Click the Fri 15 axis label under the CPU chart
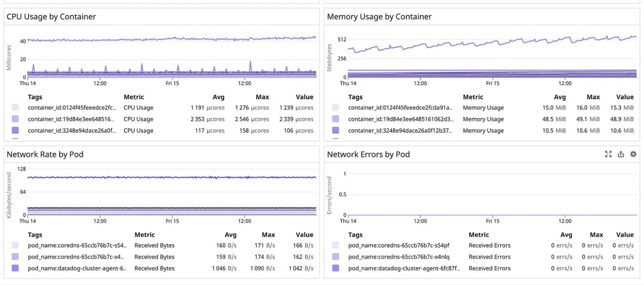Viewport: 644px width, 285px height. click(172, 83)
